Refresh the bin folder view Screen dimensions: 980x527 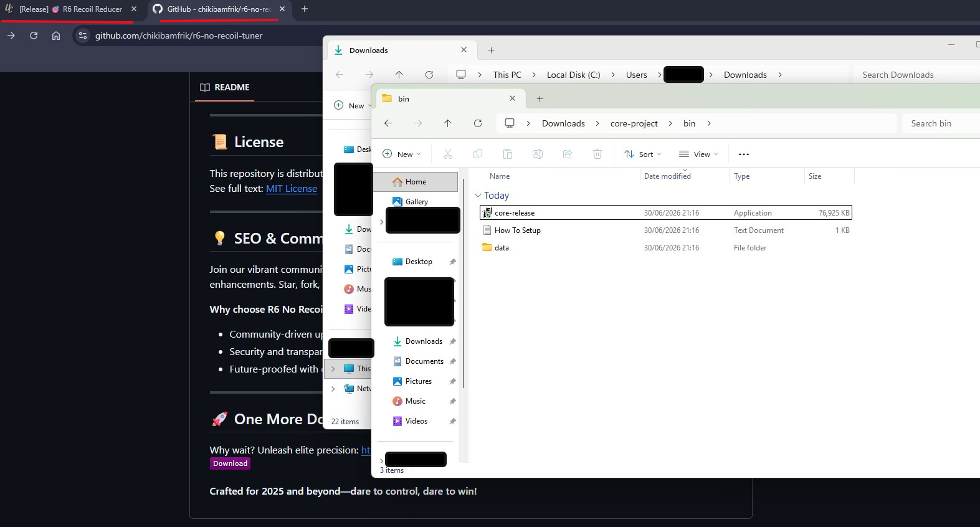[478, 123]
